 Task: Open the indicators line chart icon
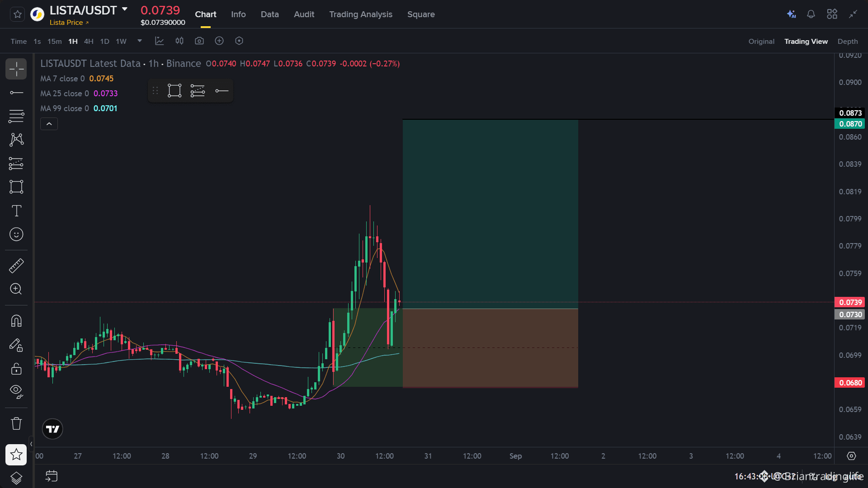tap(160, 41)
